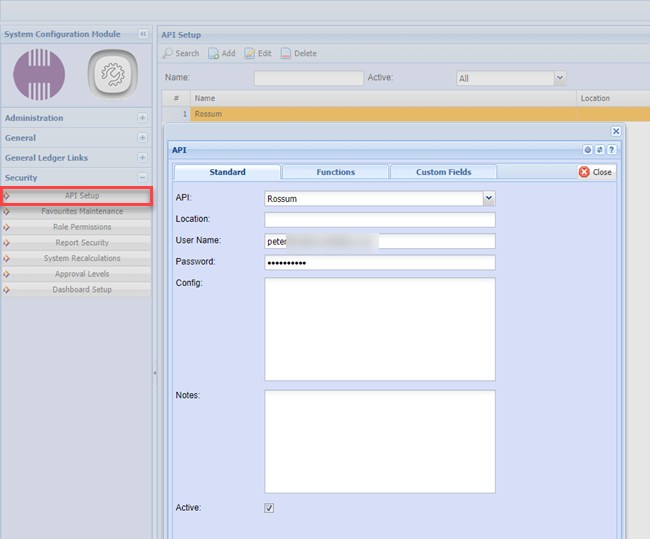
Task: Click the refresh icon in API panel header
Action: pyautogui.click(x=600, y=149)
